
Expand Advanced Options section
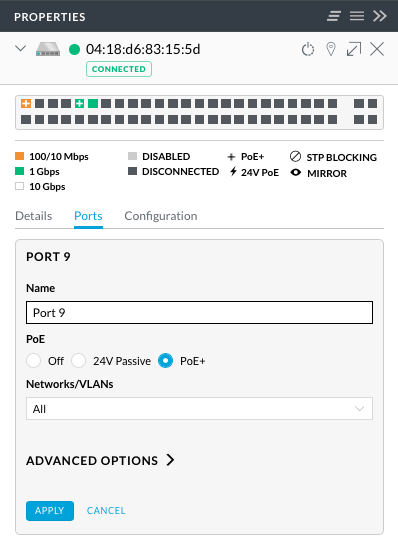click(100, 460)
